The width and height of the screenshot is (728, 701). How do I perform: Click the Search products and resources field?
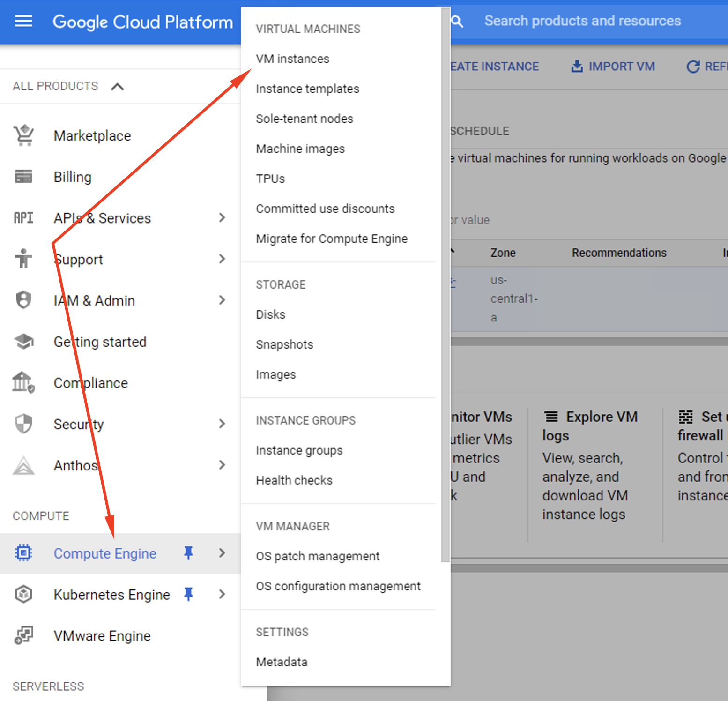[x=583, y=21]
